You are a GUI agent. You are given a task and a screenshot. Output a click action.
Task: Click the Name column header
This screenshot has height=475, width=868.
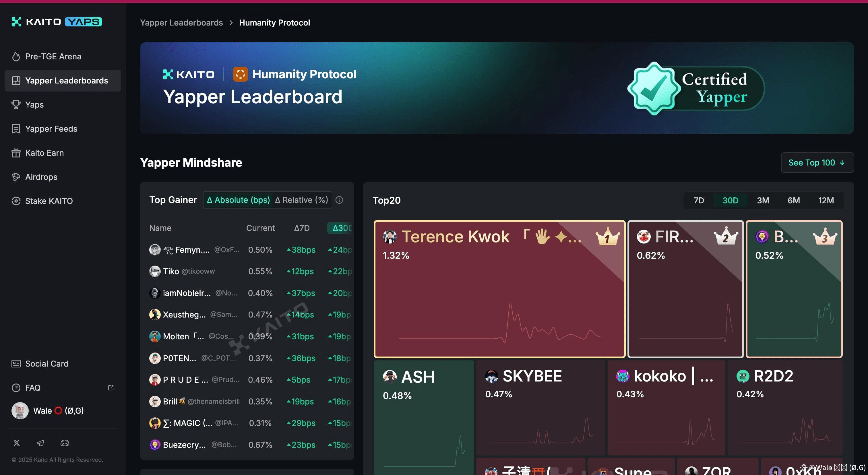click(160, 228)
